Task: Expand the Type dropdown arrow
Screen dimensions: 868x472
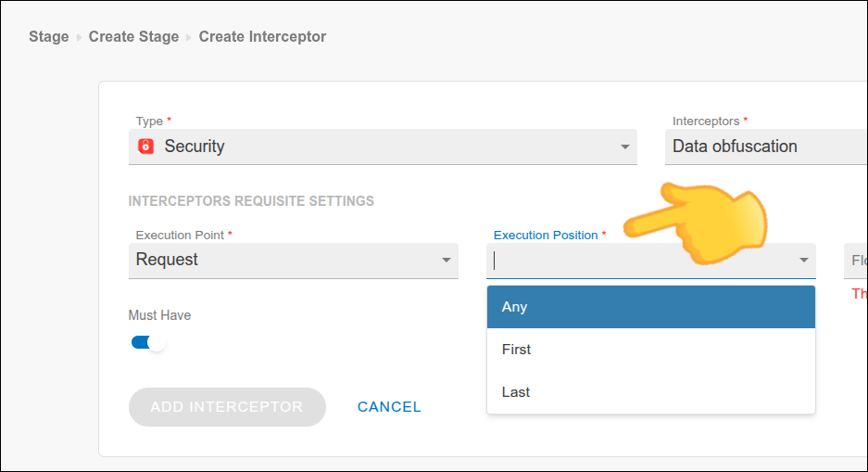Action: click(x=624, y=147)
